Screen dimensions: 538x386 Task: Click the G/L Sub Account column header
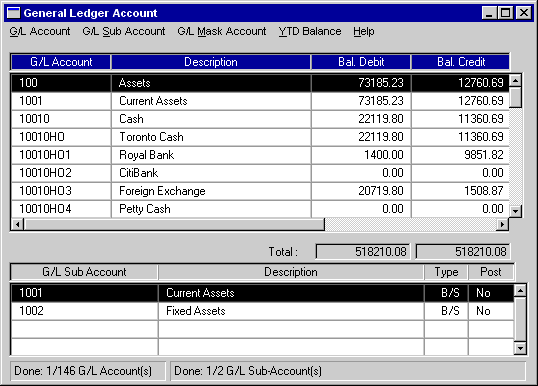point(84,272)
